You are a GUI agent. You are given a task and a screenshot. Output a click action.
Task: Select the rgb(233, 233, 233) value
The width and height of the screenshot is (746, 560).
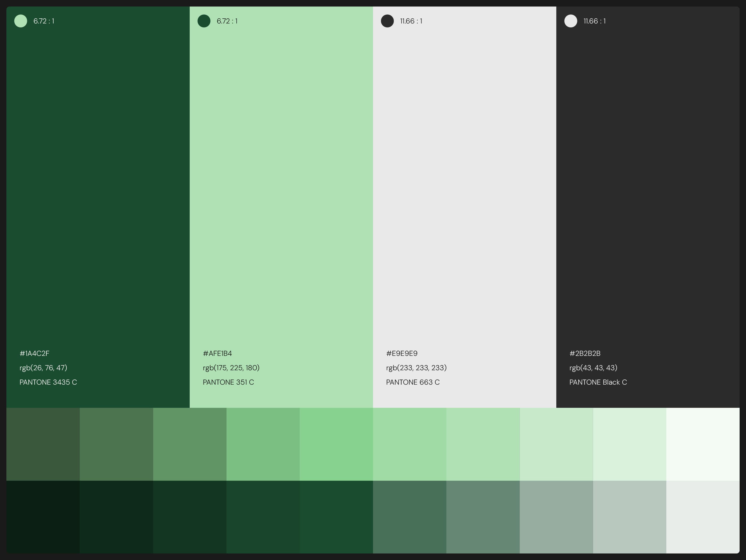tap(416, 368)
